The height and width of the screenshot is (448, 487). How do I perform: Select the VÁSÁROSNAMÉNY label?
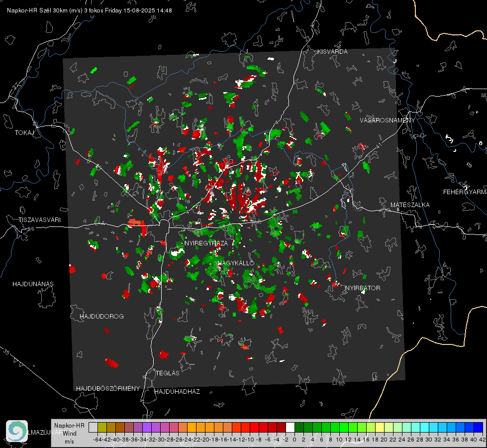(x=388, y=120)
